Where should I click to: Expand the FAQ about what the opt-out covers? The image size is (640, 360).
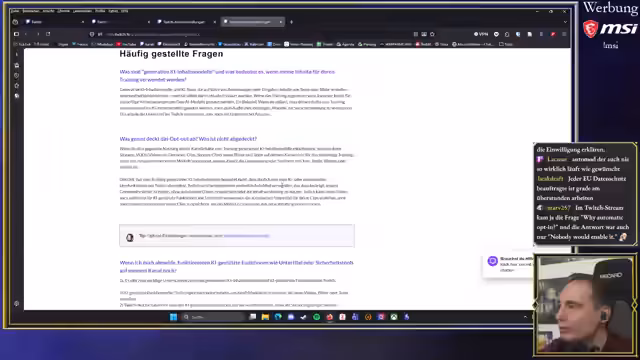(x=188, y=139)
